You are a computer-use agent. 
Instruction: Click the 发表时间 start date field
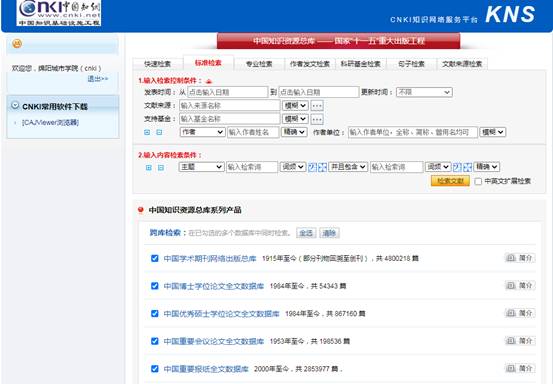[227, 92]
